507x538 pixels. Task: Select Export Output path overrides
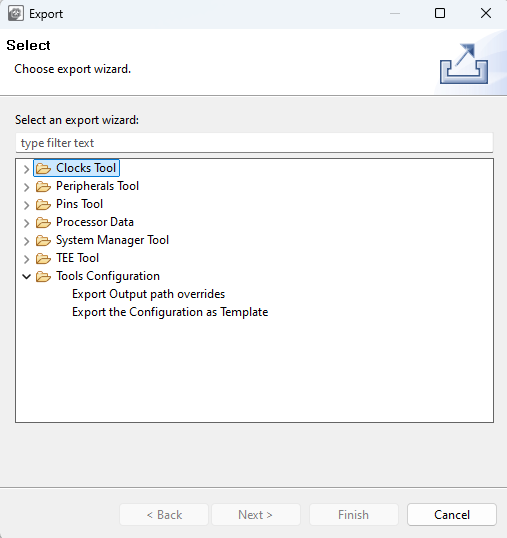tap(149, 294)
